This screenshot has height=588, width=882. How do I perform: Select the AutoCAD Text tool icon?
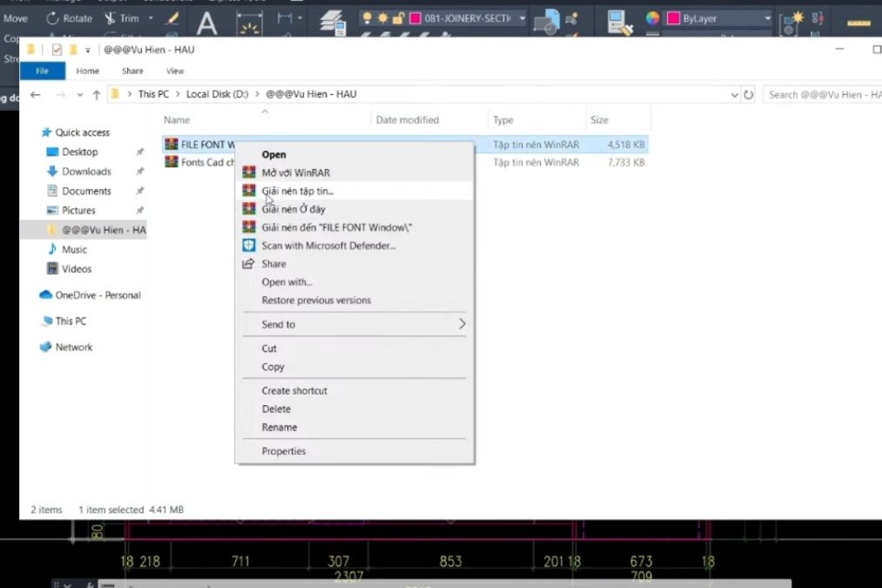[207, 24]
